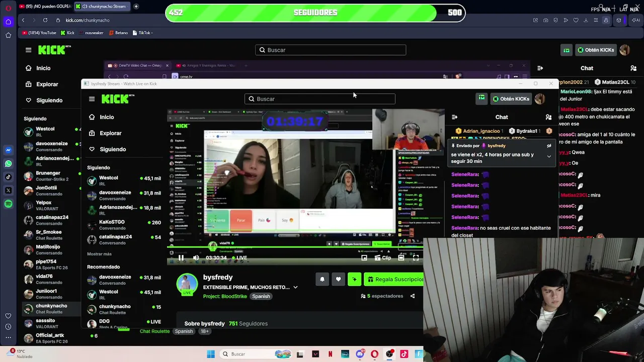Open the profile avatar menu in the bysfredy Stream window
This screenshot has width=644, height=362.
[539, 99]
